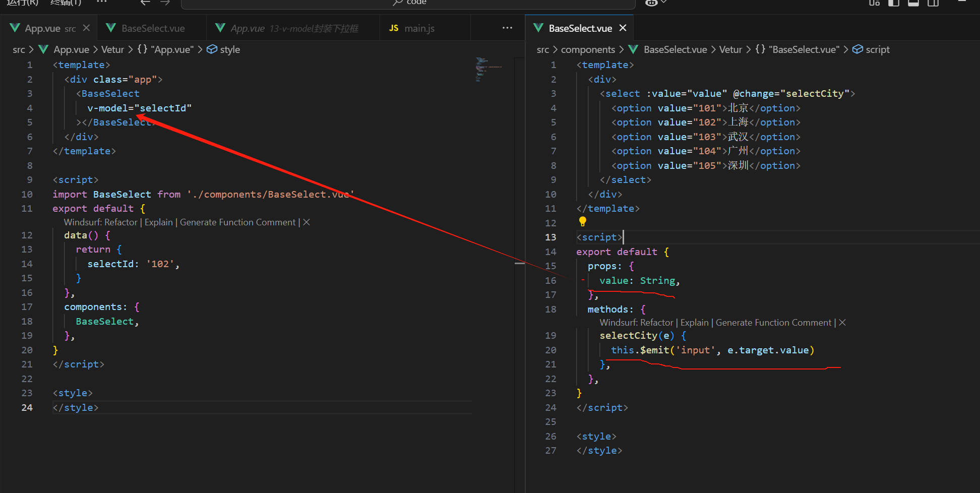Screen dimensions: 980x493
Task: Close the right-pane BaseSelect.vue tab
Action: click(623, 28)
